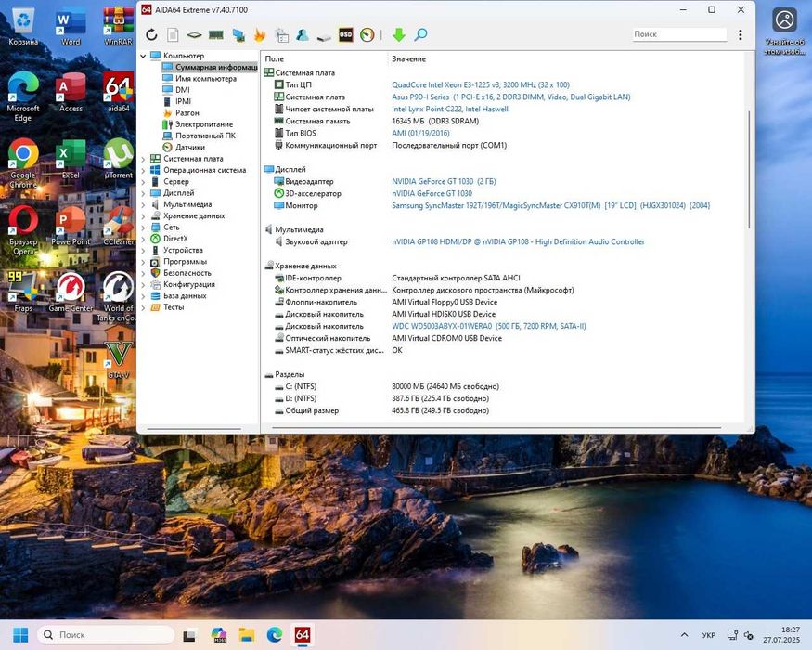Click the green RAM module toolbar icon
This screenshot has height=650, width=812.
216,35
